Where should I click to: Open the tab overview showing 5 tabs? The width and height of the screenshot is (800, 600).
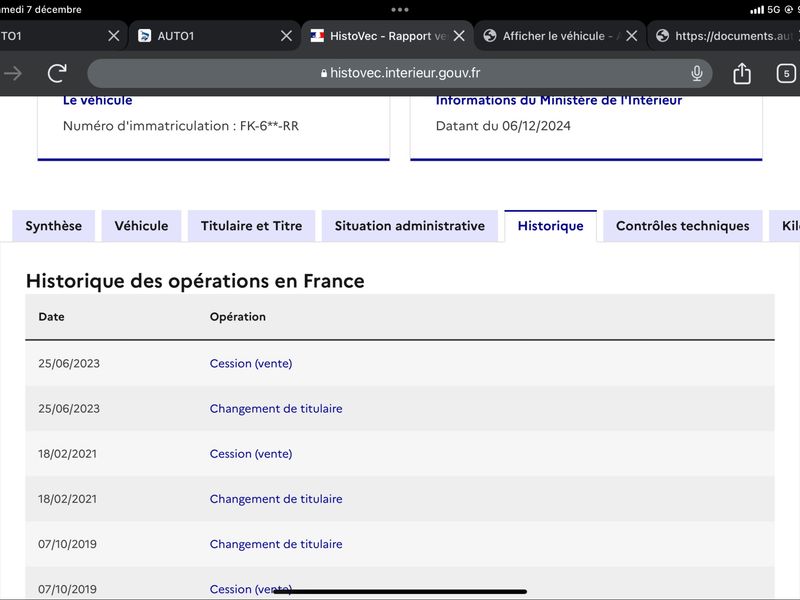pyautogui.click(x=786, y=73)
